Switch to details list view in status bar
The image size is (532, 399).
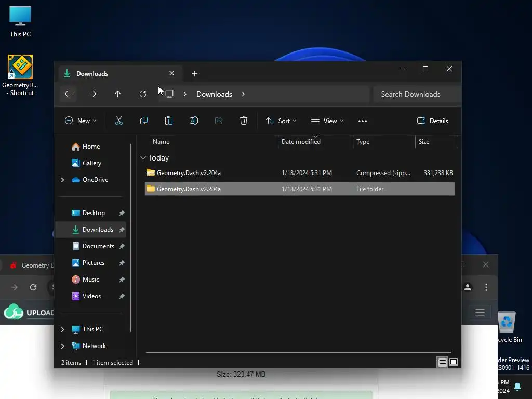tap(443, 363)
